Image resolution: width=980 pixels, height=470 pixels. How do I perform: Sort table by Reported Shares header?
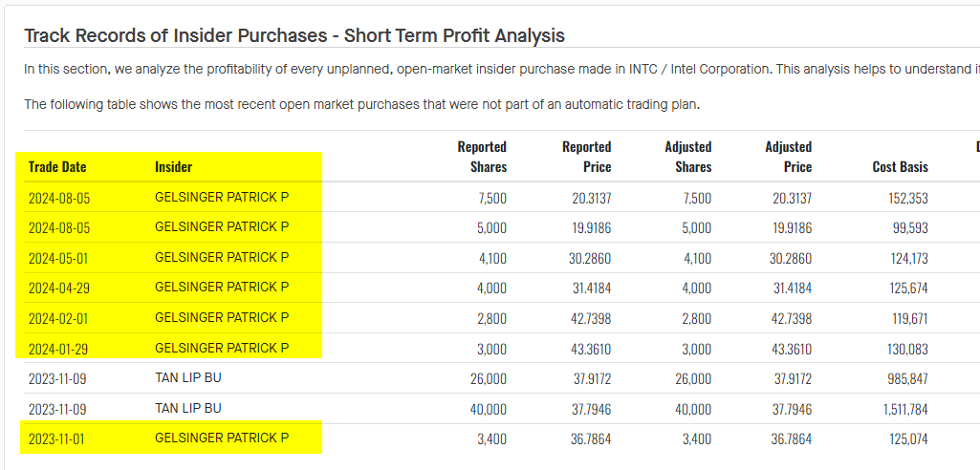pos(482,157)
